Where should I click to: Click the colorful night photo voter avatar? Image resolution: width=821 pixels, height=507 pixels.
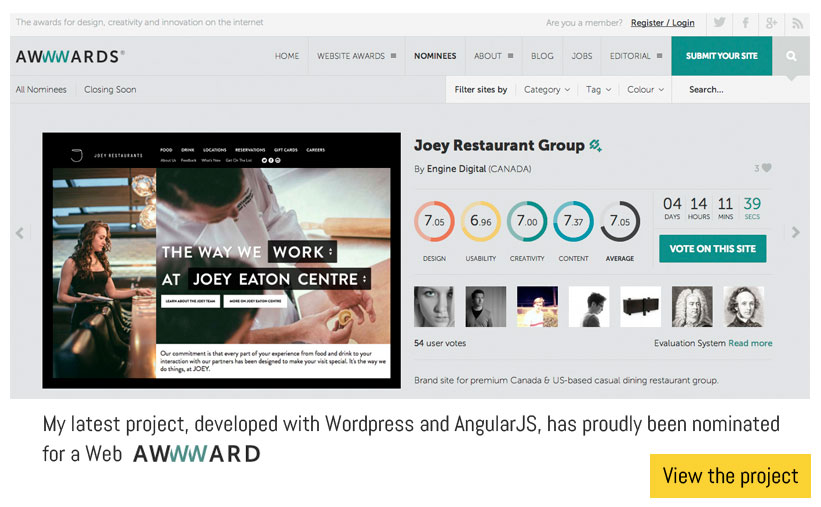tap(537, 306)
